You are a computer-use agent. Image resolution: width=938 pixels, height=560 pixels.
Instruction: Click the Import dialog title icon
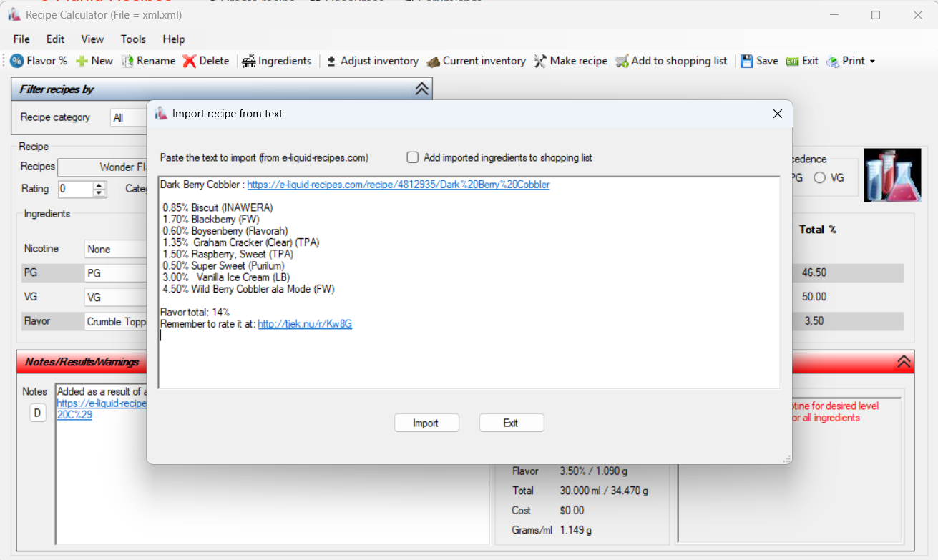coord(161,113)
